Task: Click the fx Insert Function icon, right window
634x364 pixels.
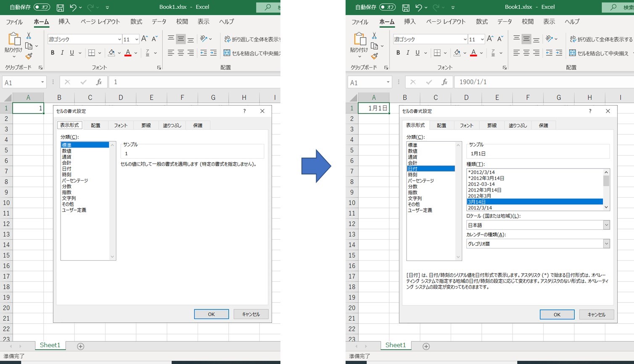Action: coord(444,82)
